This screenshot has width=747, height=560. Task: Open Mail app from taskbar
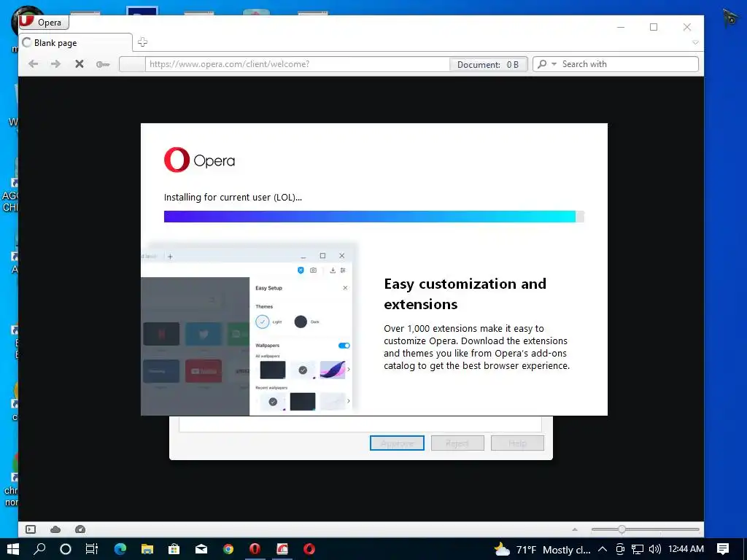click(201, 549)
